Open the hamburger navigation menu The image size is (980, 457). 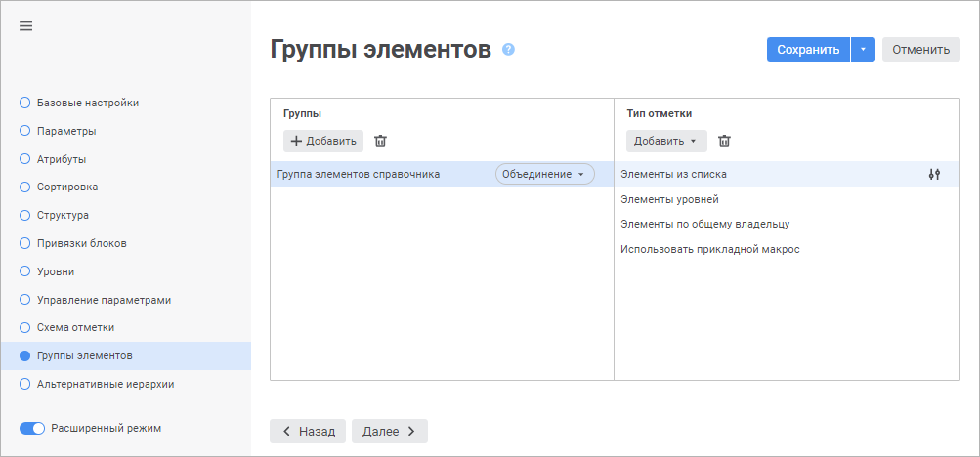pos(26,25)
